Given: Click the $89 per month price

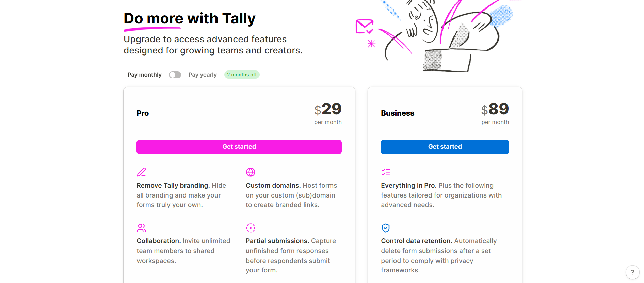Looking at the screenshot, I should (x=495, y=110).
